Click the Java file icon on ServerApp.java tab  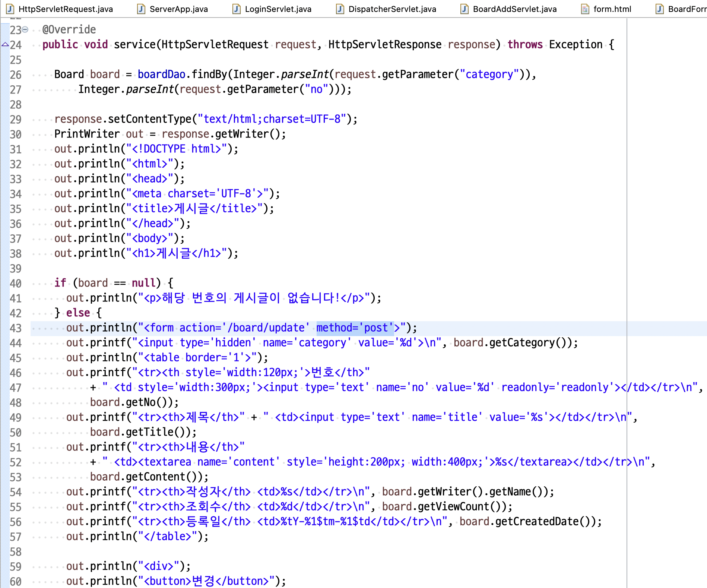141,9
